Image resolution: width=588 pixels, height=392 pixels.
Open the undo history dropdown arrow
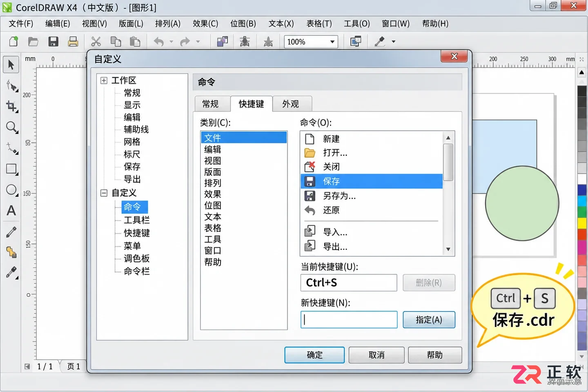[x=171, y=42]
